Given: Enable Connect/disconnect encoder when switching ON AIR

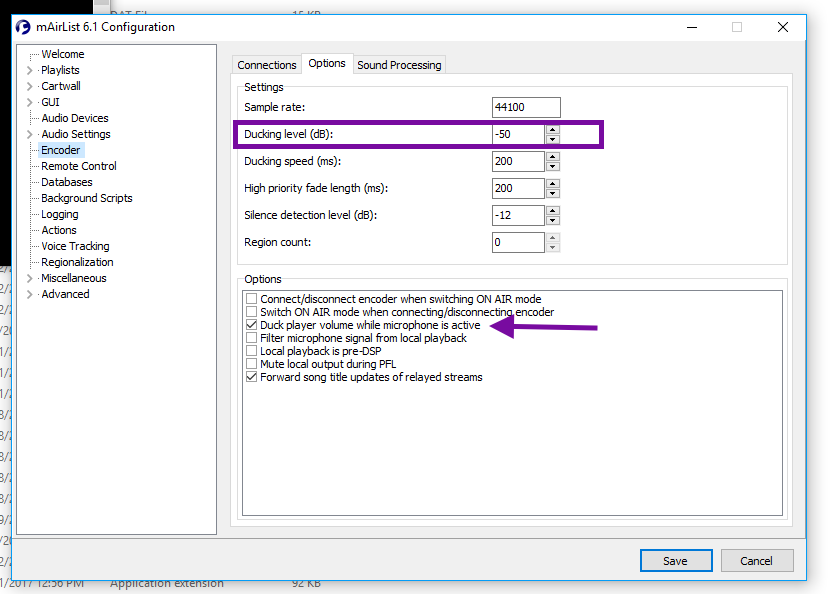Looking at the screenshot, I should click(251, 299).
